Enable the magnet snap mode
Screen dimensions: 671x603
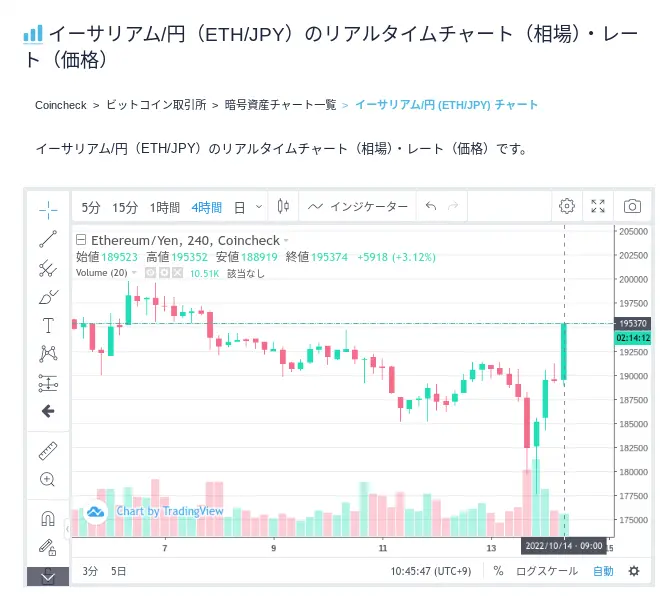[x=48, y=518]
